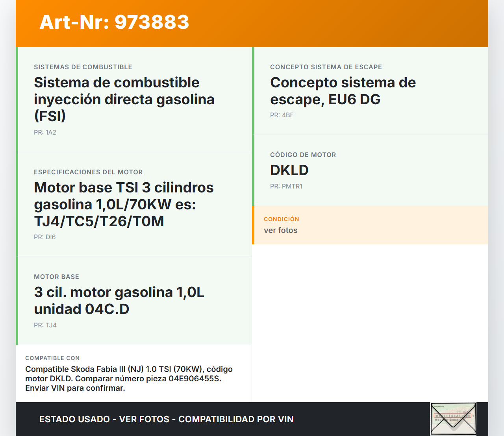Toggle the green bar on Motor Base
Image resolution: width=504 pixels, height=436 pixels.
17,300
